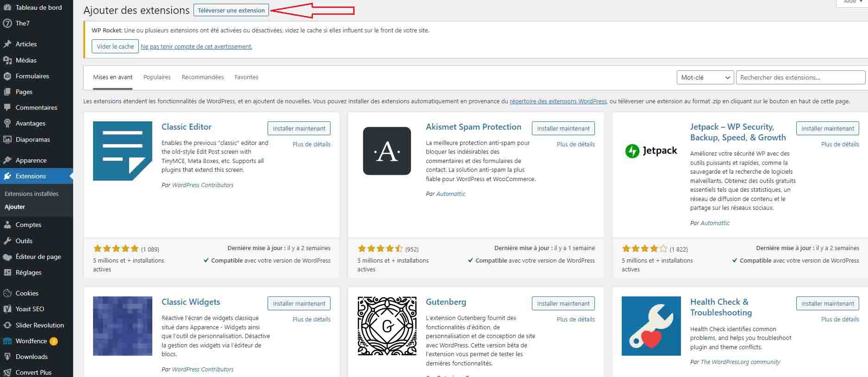Click the Jetpack logo thumbnail
The height and width of the screenshot is (377, 868).
click(x=651, y=151)
